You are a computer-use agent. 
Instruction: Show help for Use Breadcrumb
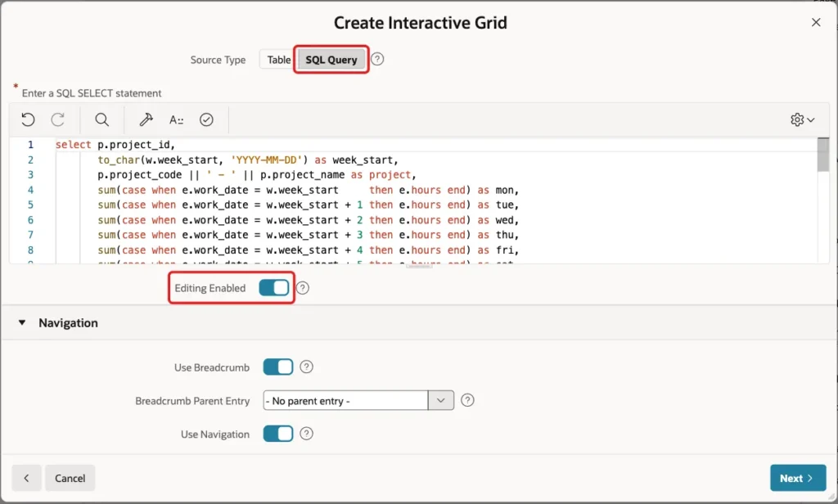306,367
